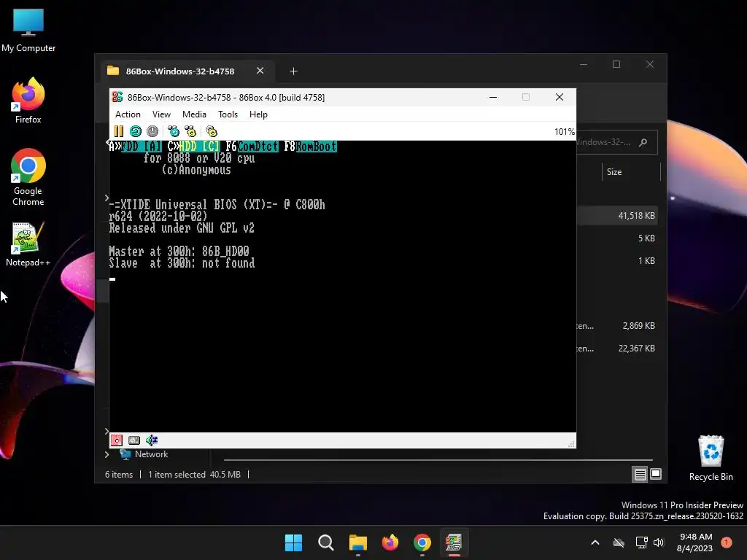This screenshot has height=560, width=747.
Task: Open the Windows Start menu
Action: (293, 542)
